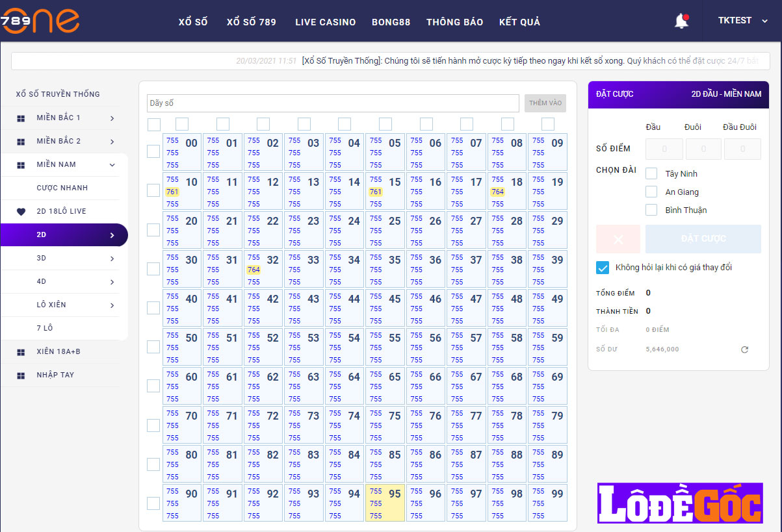The image size is (782, 532).
Task: Open Thông Báo page
Action: tap(455, 22)
